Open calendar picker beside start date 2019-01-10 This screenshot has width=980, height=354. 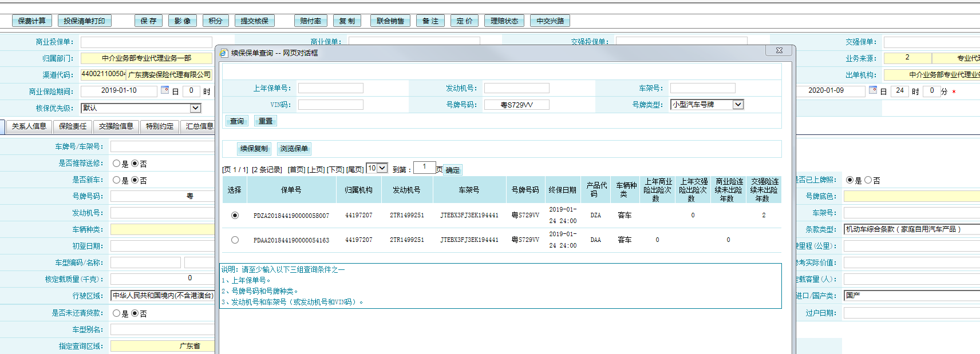click(165, 90)
